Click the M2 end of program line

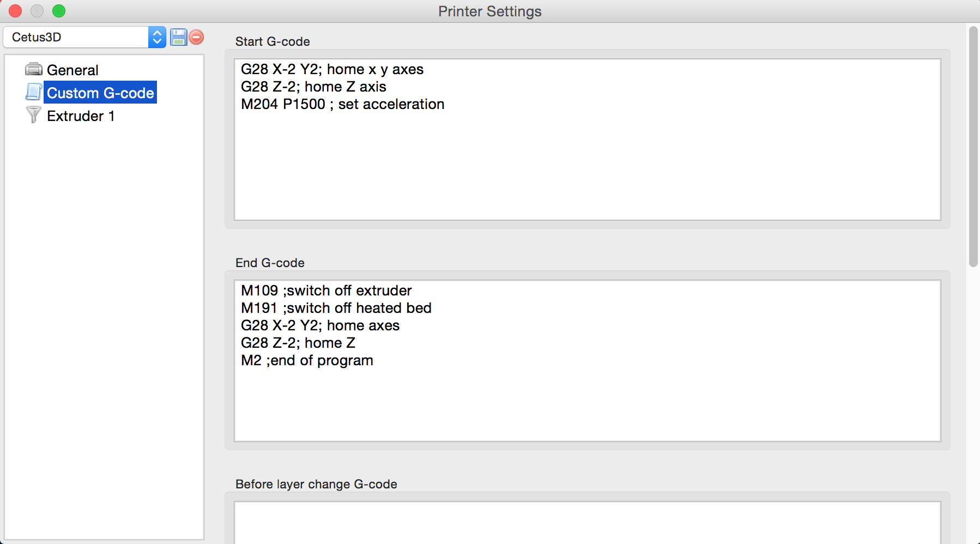point(307,360)
